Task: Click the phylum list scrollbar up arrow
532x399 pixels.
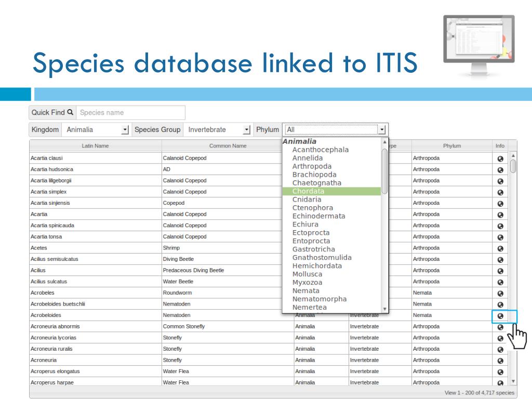Action: 385,142
